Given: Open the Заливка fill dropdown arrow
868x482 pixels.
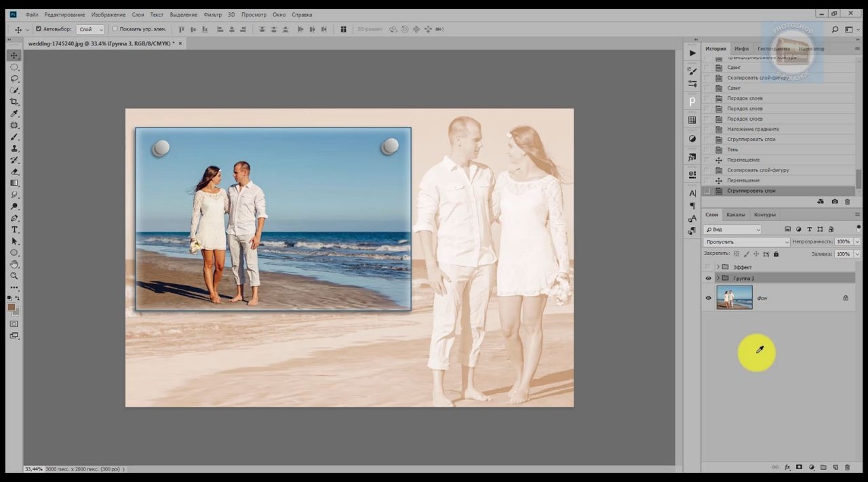Looking at the screenshot, I should [858, 254].
